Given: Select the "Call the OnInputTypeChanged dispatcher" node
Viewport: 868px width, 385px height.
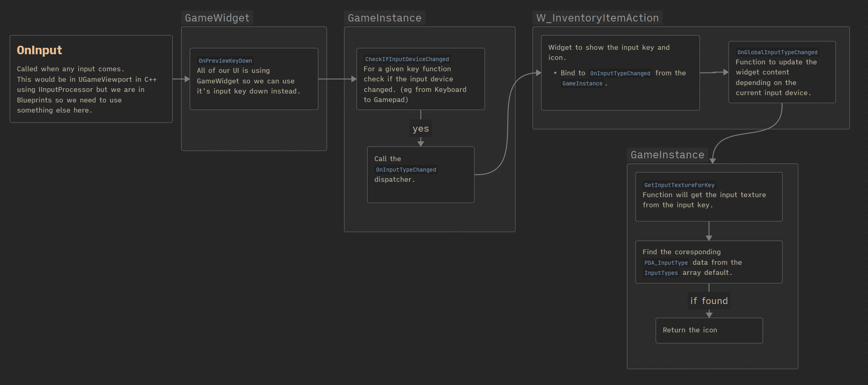Looking at the screenshot, I should click(x=420, y=174).
